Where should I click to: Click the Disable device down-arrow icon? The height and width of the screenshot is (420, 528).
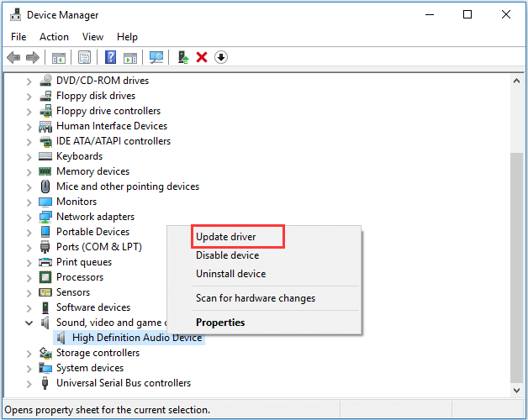point(221,57)
